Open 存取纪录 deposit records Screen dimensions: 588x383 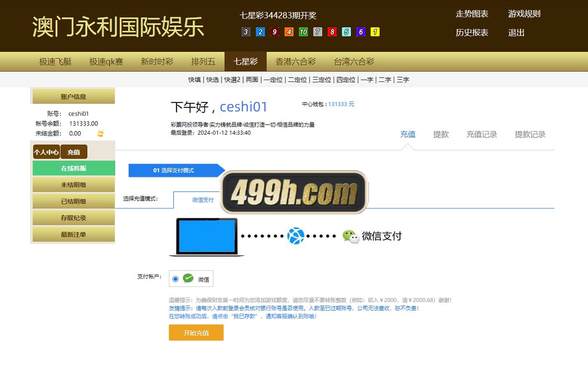click(74, 218)
